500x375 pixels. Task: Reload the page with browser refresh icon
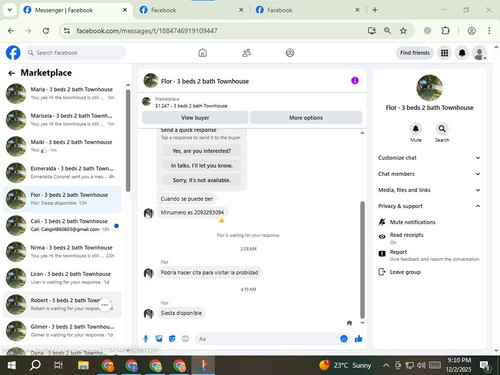coord(46,31)
